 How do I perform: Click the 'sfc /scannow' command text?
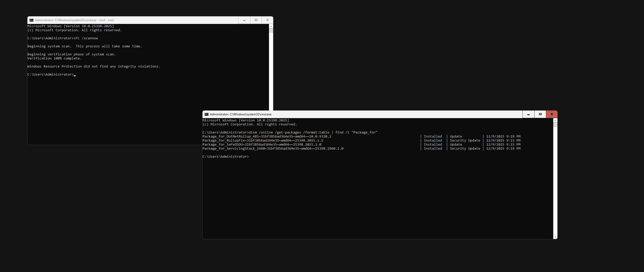[86, 38]
